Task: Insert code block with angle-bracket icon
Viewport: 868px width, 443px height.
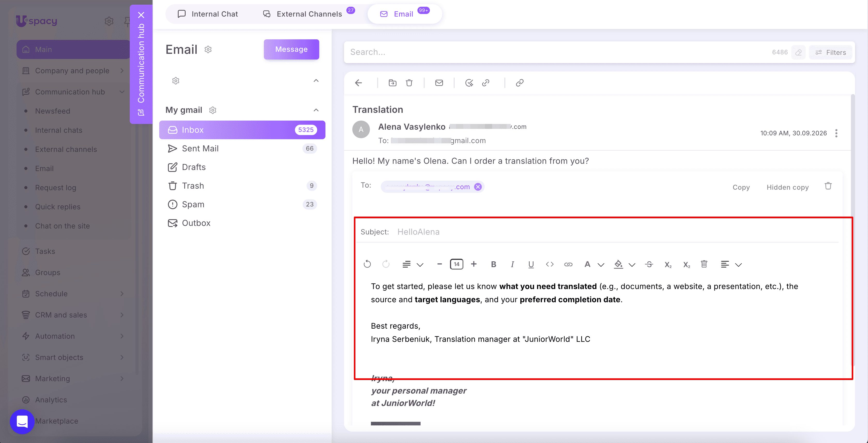Action: (550, 264)
